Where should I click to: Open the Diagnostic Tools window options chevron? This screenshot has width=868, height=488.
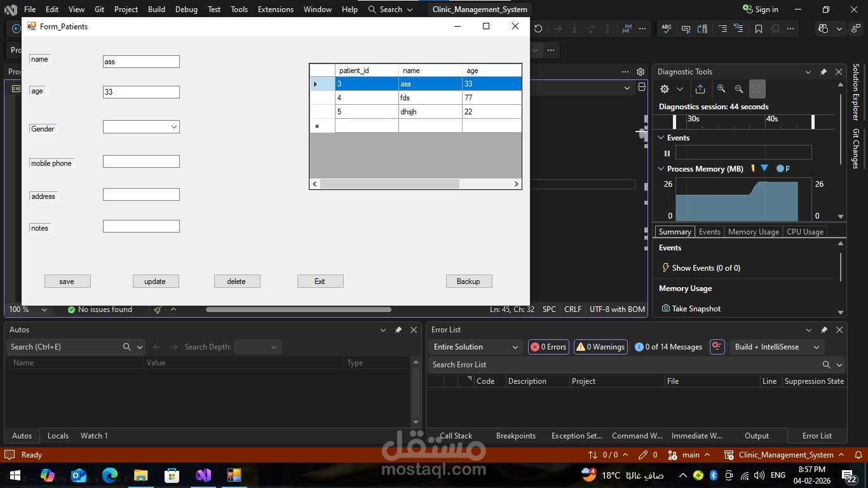tap(808, 72)
